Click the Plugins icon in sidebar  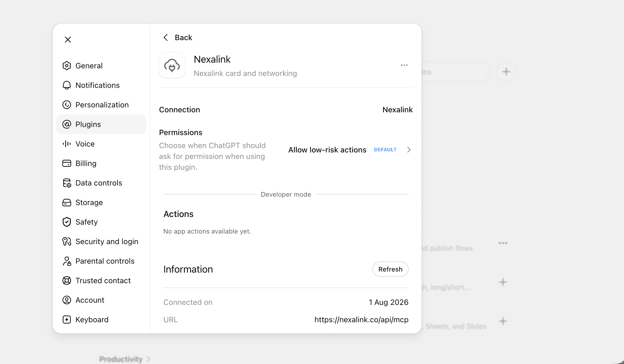[x=67, y=124]
